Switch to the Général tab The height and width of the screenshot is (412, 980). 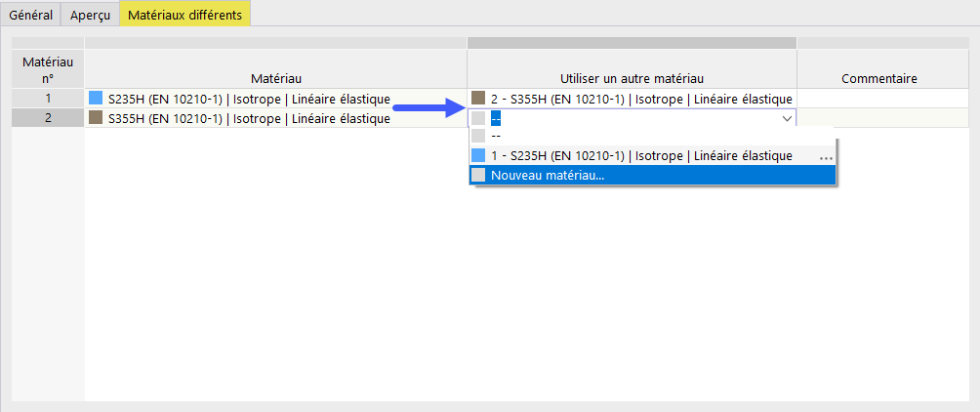click(x=30, y=16)
